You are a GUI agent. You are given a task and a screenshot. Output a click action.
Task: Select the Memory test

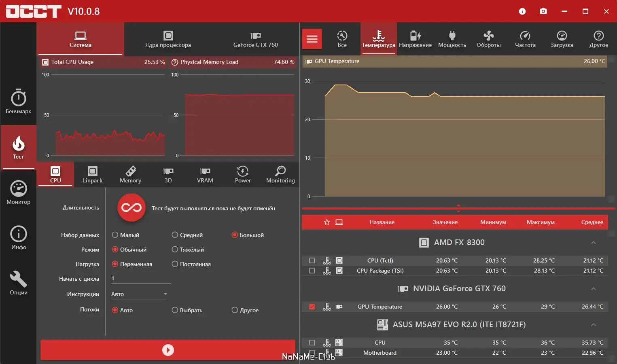[130, 174]
